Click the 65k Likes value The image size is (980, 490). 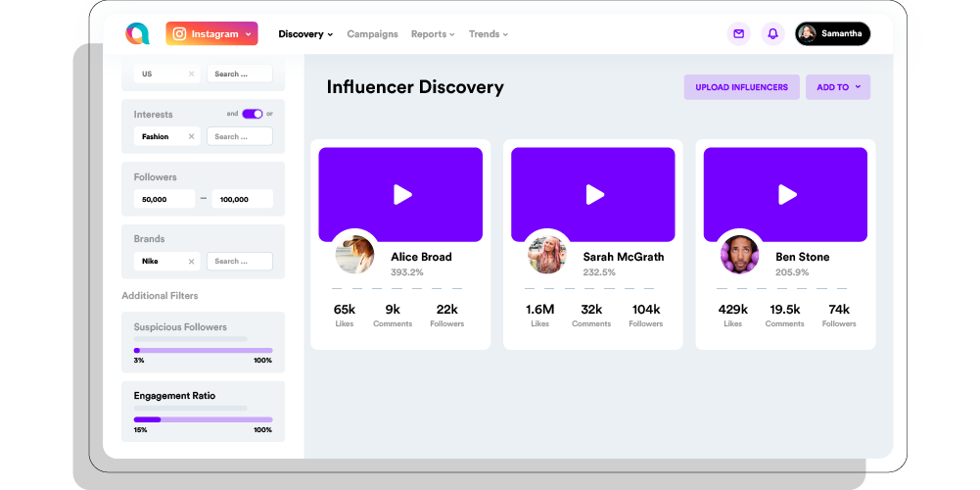[345, 309]
